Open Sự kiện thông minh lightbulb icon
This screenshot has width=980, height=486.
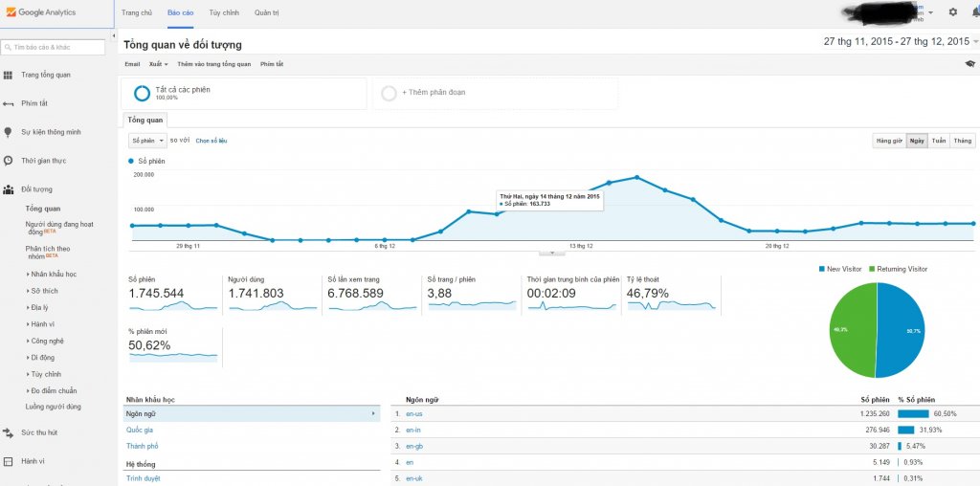[x=9, y=132]
